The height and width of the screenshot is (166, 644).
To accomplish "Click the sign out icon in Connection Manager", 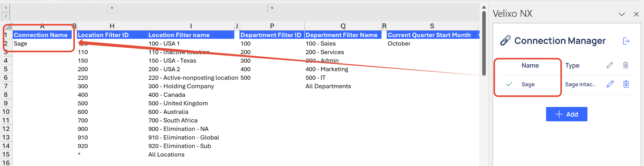I will click(x=626, y=41).
